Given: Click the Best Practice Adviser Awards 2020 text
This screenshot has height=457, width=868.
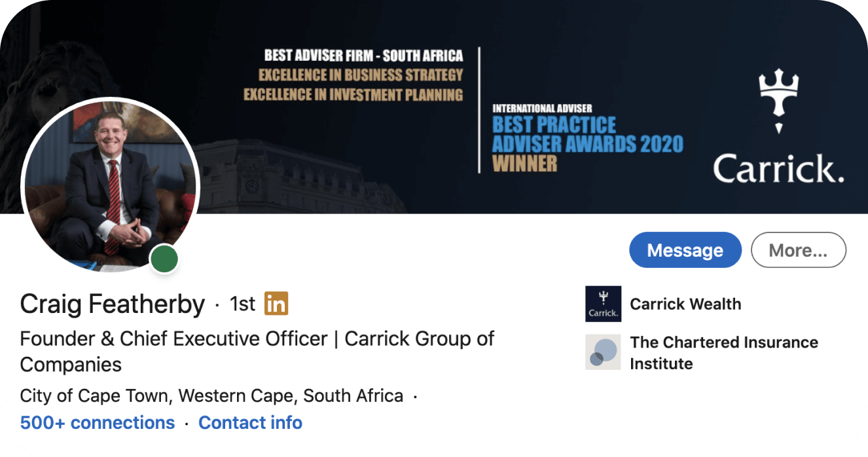Looking at the screenshot, I should pos(587,134).
